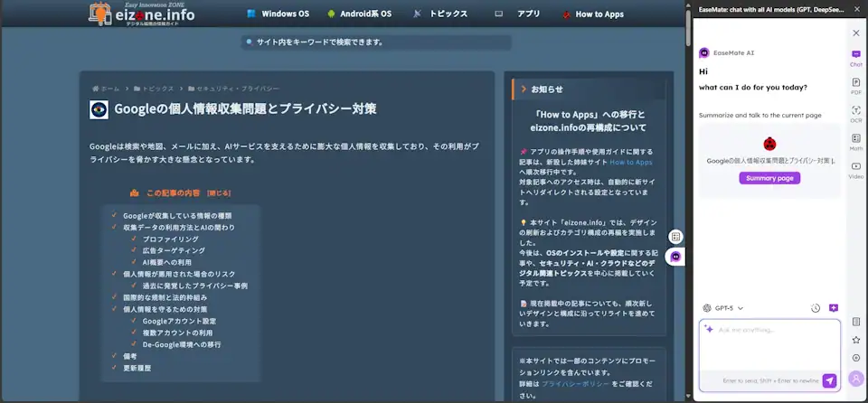868x403 pixels.
Task: Click the お知らせ sidebar heading
Action: (589, 89)
